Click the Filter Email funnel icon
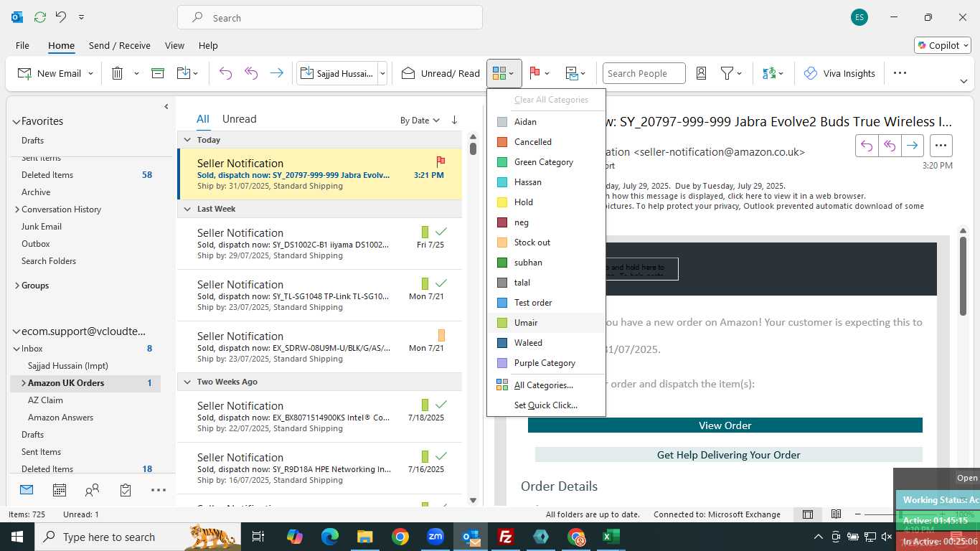980x551 pixels. tap(727, 73)
